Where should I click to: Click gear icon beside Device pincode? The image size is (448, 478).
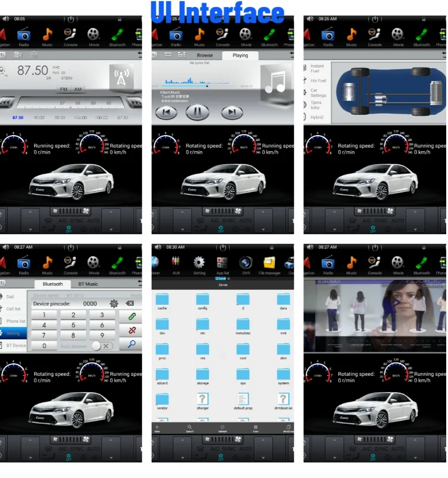(x=113, y=304)
